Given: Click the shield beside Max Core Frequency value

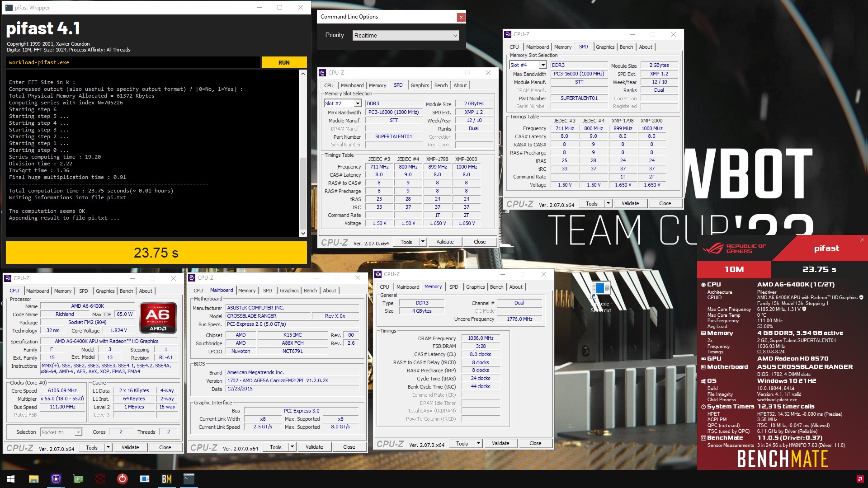Looking at the screenshot, I should 804,309.
